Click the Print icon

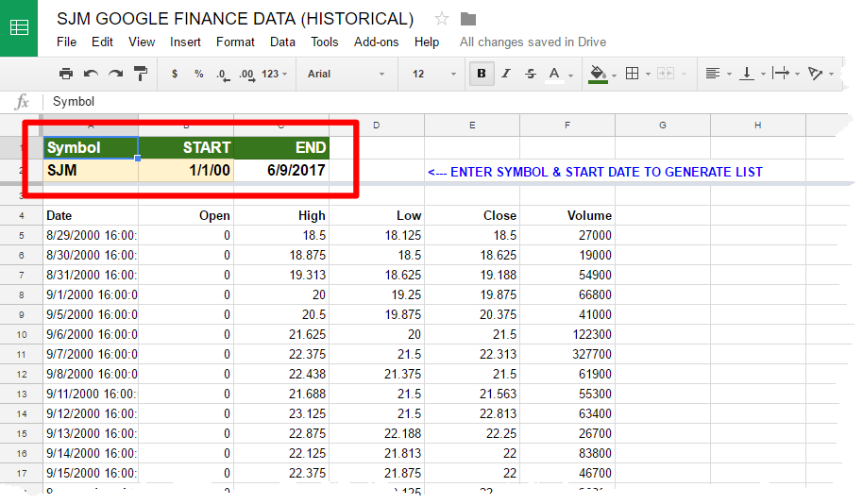tap(66, 74)
